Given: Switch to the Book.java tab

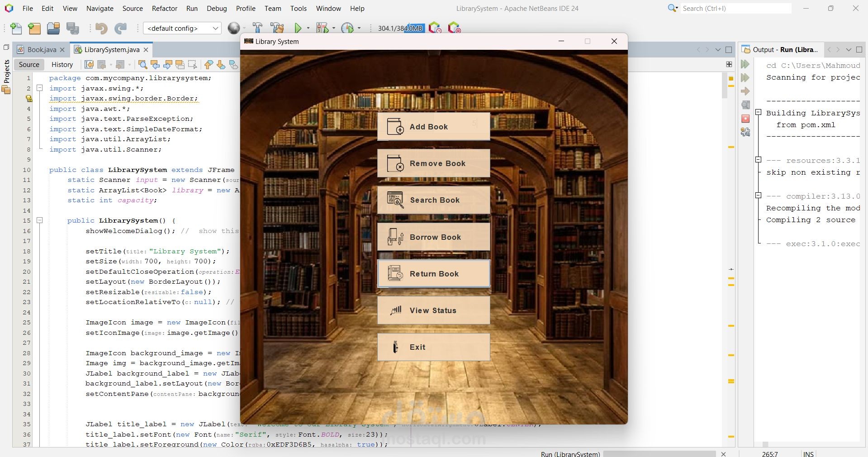Looking at the screenshot, I should point(42,50).
